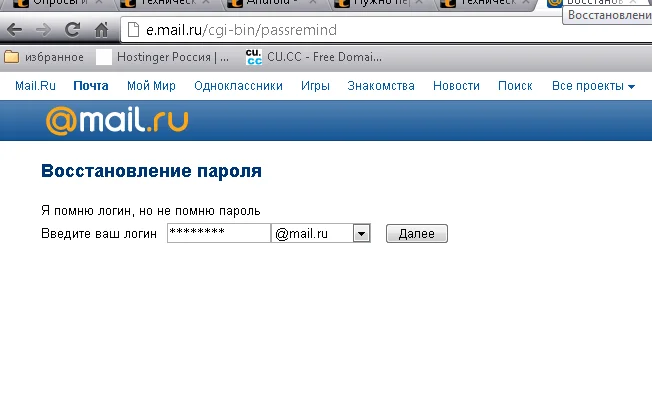The width and height of the screenshot is (652, 400).
Task: Go back with the browser back arrow
Action: click(15, 30)
